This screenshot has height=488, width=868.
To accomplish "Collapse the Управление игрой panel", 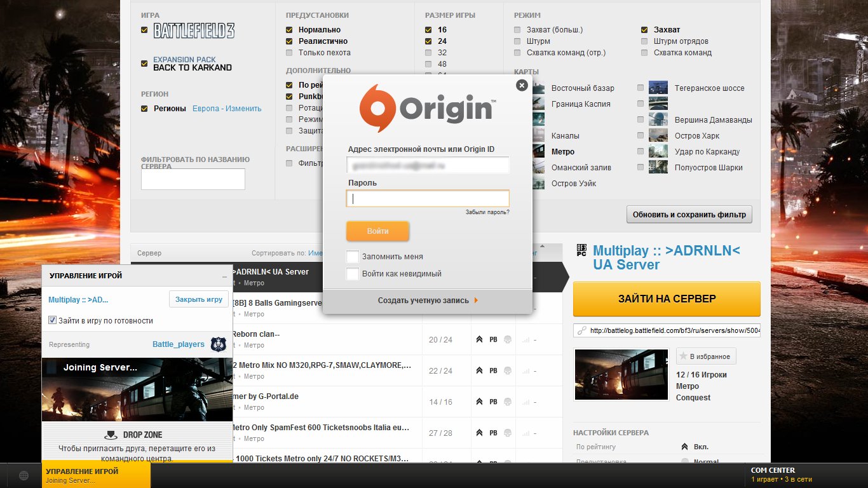I will [x=224, y=277].
